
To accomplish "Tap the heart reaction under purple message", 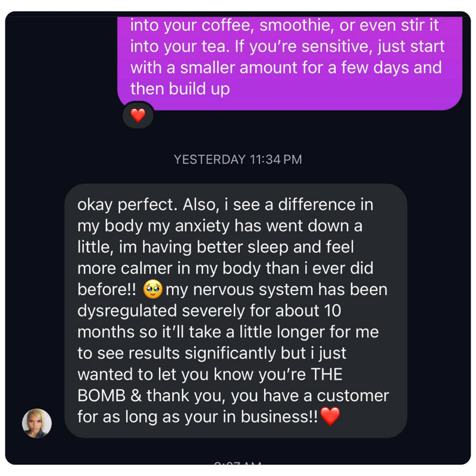I will (x=138, y=115).
